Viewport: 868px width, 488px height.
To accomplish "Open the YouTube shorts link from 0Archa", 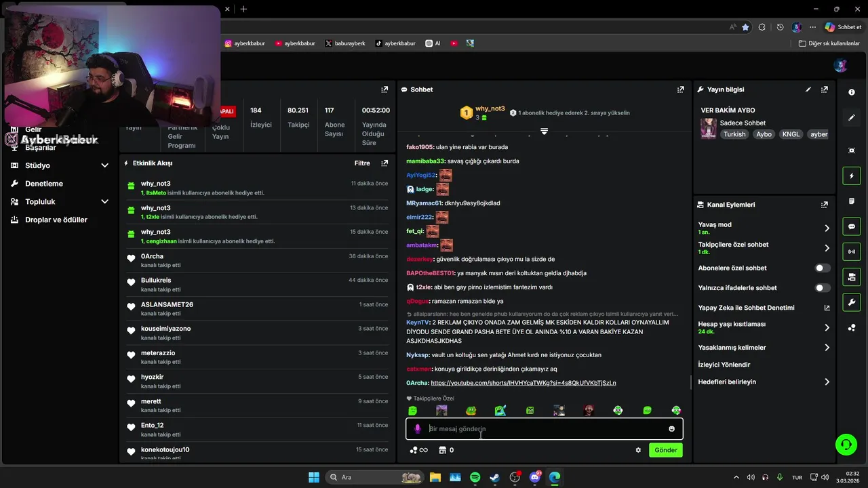I will click(x=523, y=383).
